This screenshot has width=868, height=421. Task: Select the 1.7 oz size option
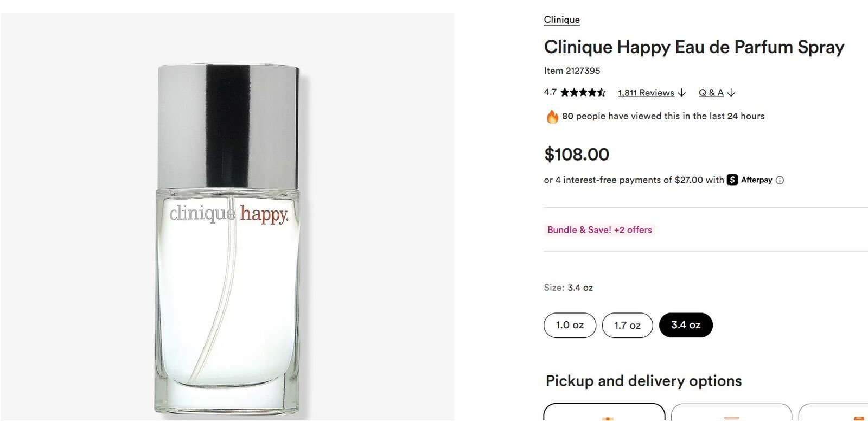click(627, 325)
